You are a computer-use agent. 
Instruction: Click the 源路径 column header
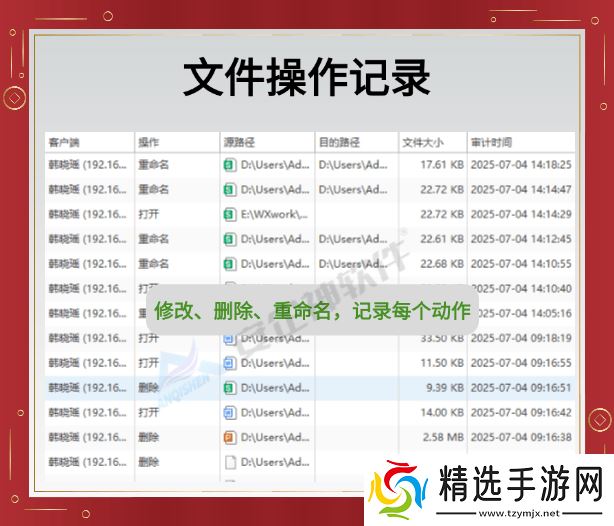(238, 142)
